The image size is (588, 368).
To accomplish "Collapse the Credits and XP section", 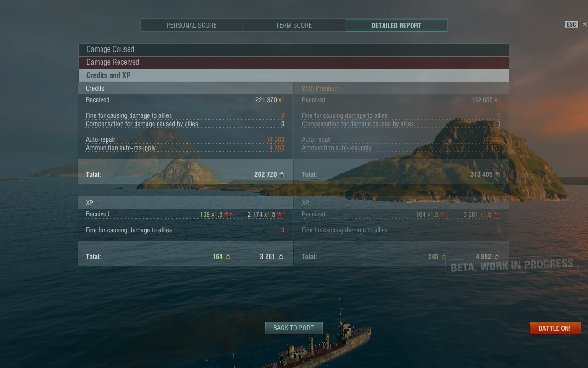I will coord(294,75).
